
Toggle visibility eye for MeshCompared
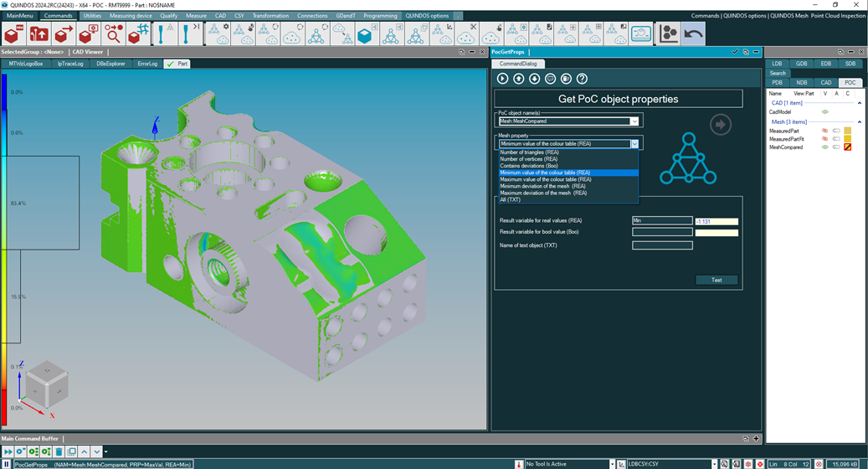coord(824,147)
